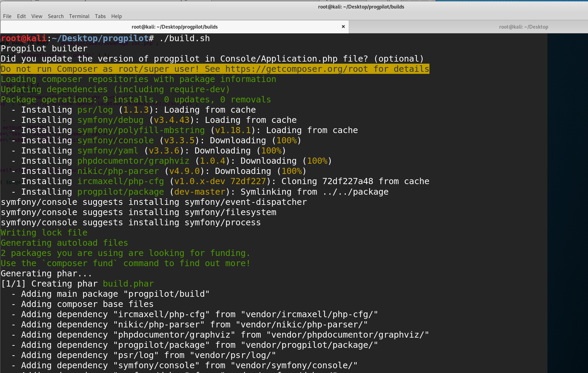Click the ./build.sh command text
Screen dimensions: 588x373
click(x=184, y=38)
